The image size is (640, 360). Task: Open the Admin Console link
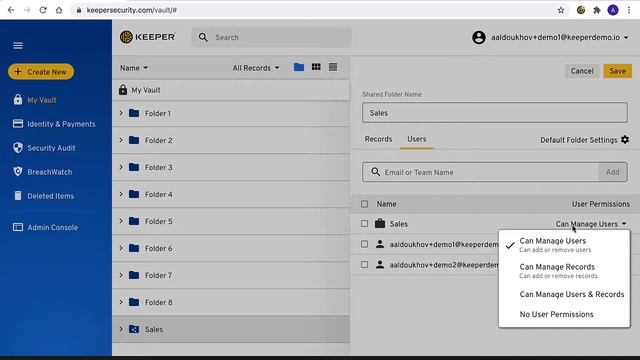[x=53, y=227]
